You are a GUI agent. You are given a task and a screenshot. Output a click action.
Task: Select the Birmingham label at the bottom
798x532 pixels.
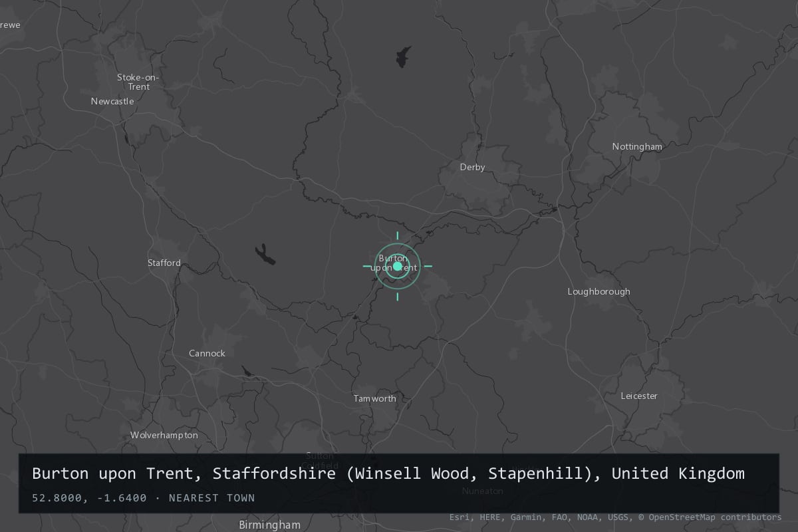click(x=269, y=525)
